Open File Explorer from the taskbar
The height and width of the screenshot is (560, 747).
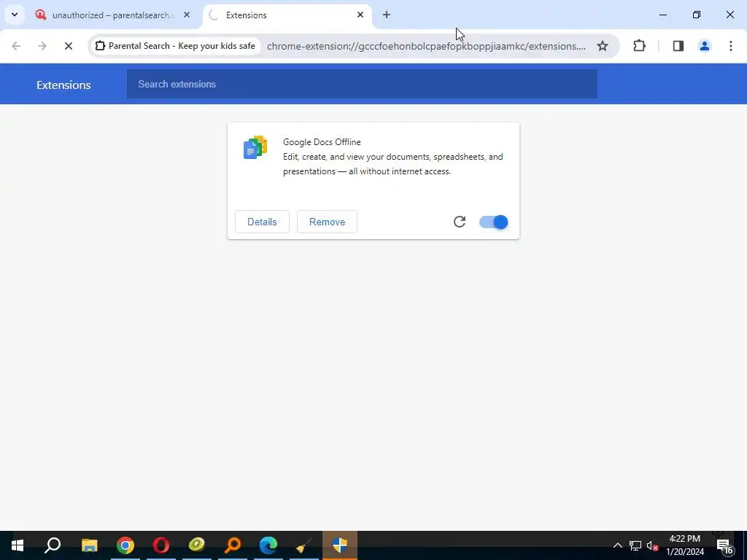click(x=89, y=545)
